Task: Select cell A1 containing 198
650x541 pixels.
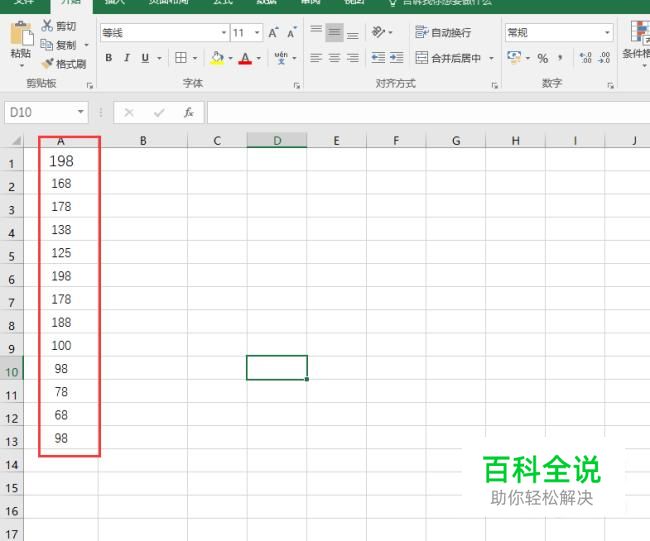Action: coord(61,161)
